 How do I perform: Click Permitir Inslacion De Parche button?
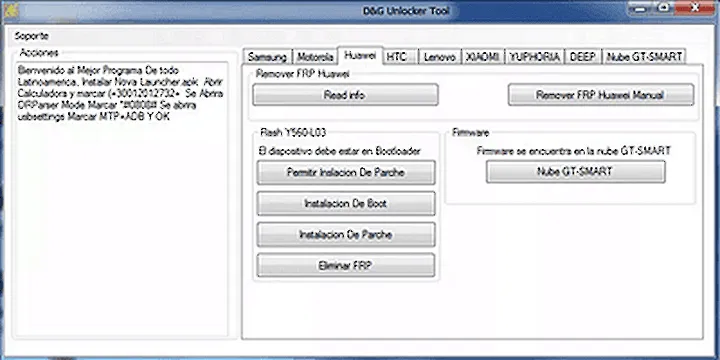click(x=346, y=173)
